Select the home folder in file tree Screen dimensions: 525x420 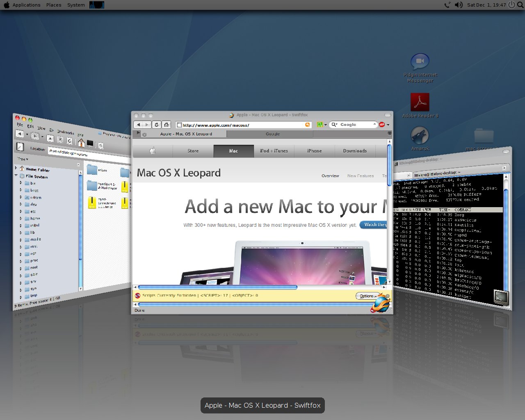32,218
